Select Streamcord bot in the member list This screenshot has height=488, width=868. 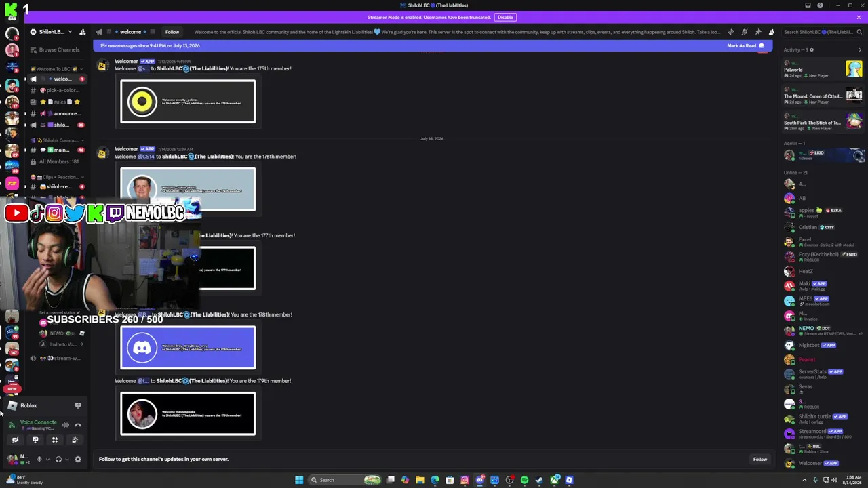pos(823,433)
